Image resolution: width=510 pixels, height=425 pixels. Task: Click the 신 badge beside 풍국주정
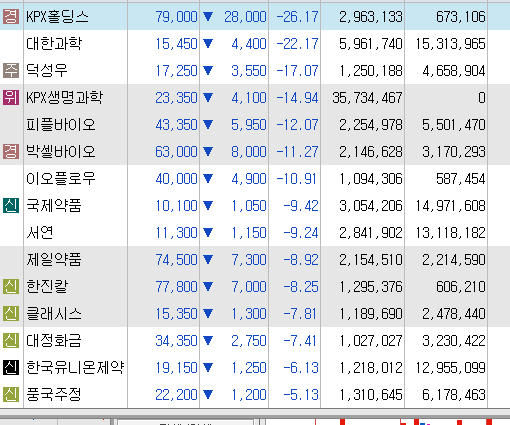click(x=11, y=394)
